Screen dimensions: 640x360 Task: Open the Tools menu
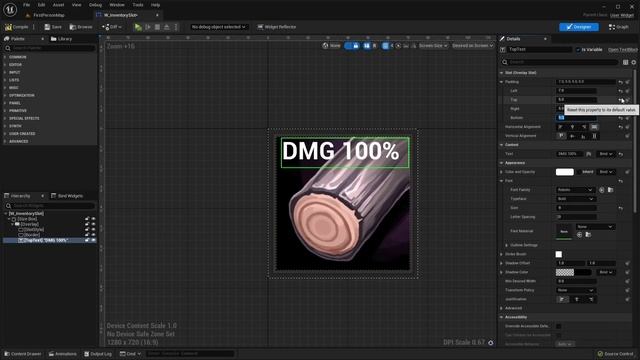[138, 5]
